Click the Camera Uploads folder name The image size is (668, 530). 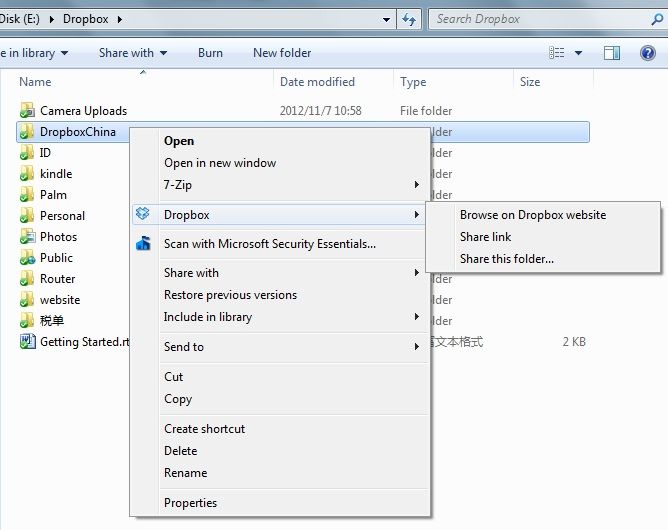pos(84,111)
